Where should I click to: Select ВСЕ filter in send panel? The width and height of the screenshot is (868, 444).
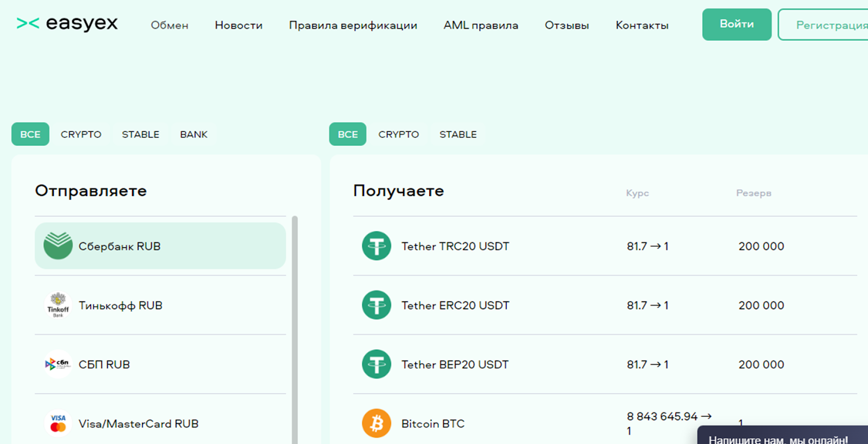tap(30, 134)
